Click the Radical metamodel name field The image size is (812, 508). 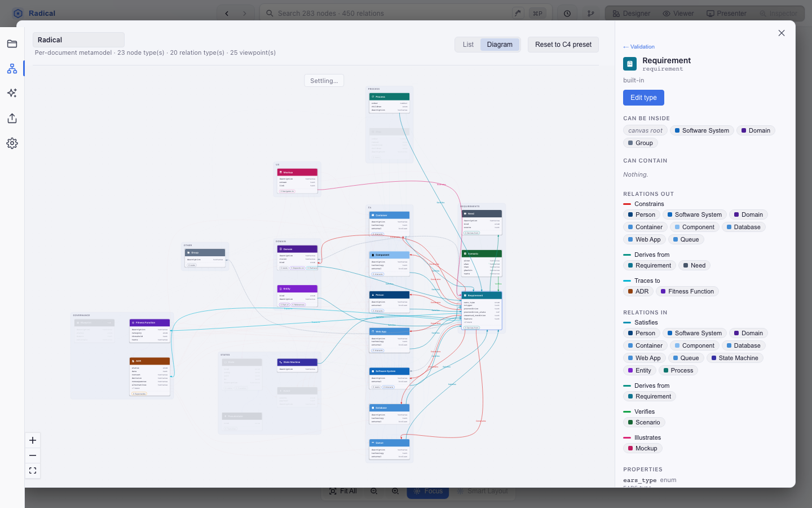point(78,40)
